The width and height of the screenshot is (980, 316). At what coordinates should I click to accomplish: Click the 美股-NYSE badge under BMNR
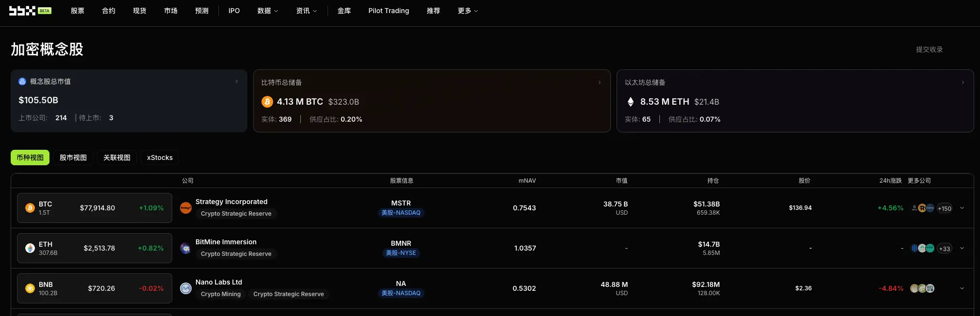(401, 253)
